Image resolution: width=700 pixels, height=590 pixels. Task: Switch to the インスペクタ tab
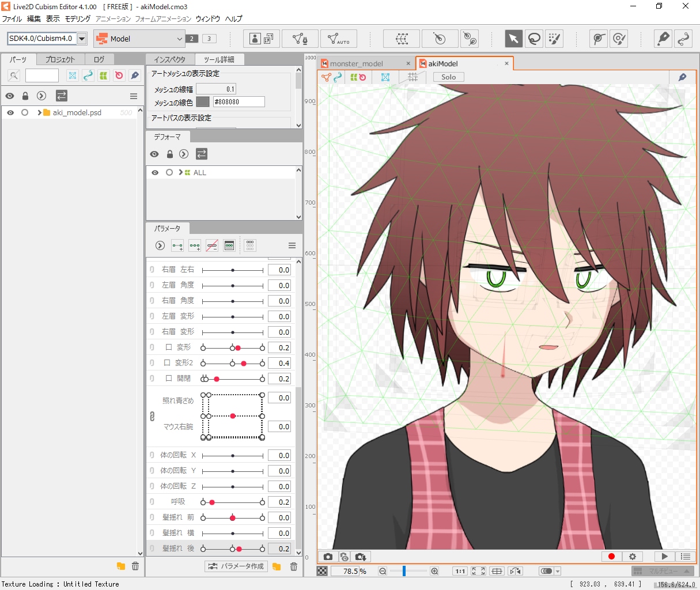point(169,59)
